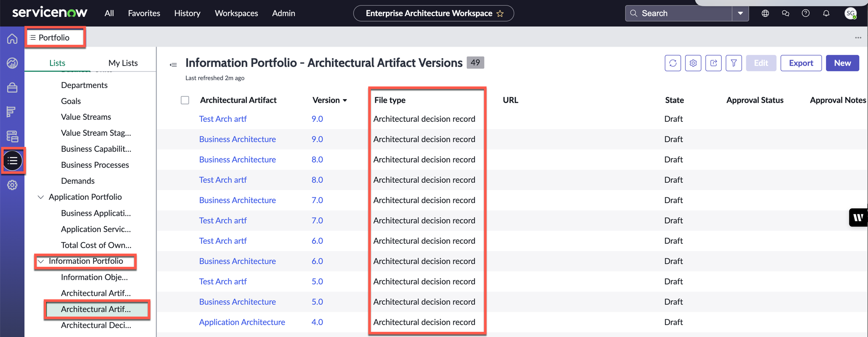Screen dimensions: 868x337
Task: Click the Edit button
Action: point(761,63)
